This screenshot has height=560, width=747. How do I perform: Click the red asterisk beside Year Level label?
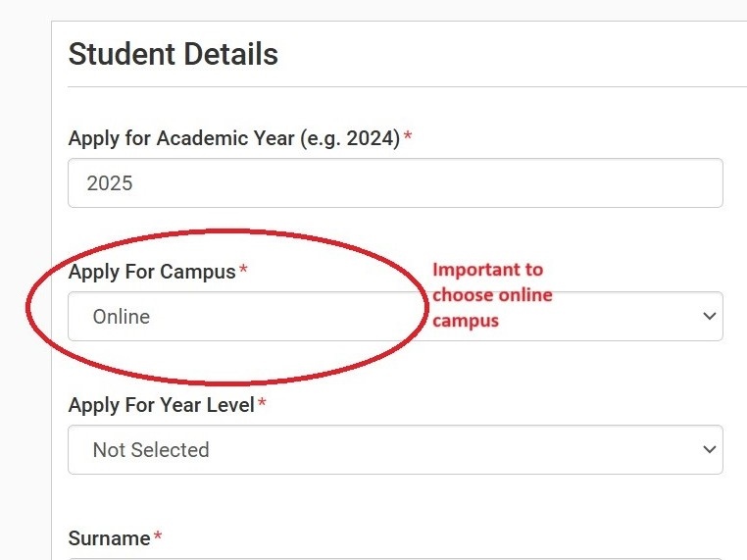[x=262, y=402]
